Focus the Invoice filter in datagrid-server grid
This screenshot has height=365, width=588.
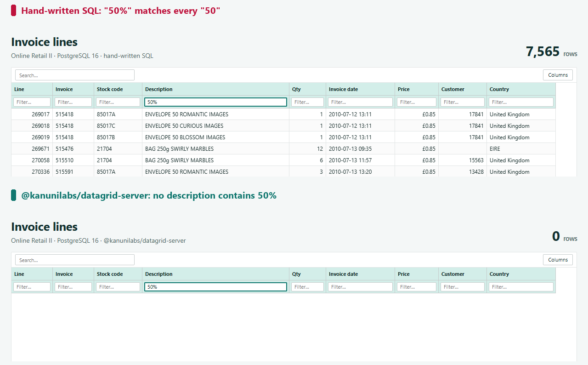(x=73, y=287)
